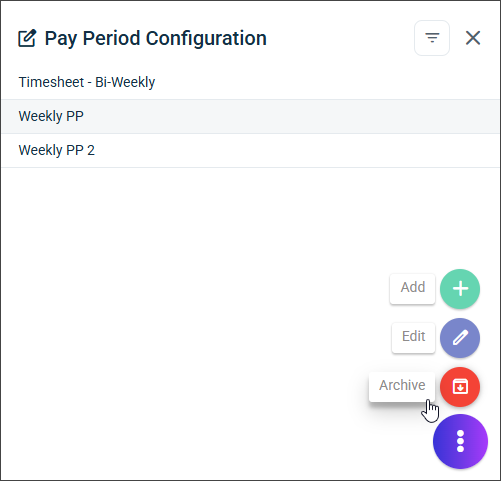
Task: Click the green plus Add button
Action: (460, 289)
